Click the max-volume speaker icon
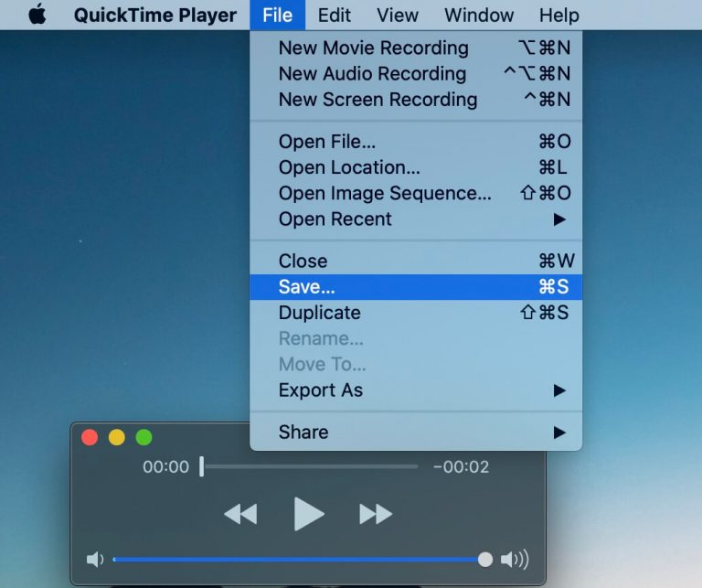702x588 pixels. click(x=515, y=560)
